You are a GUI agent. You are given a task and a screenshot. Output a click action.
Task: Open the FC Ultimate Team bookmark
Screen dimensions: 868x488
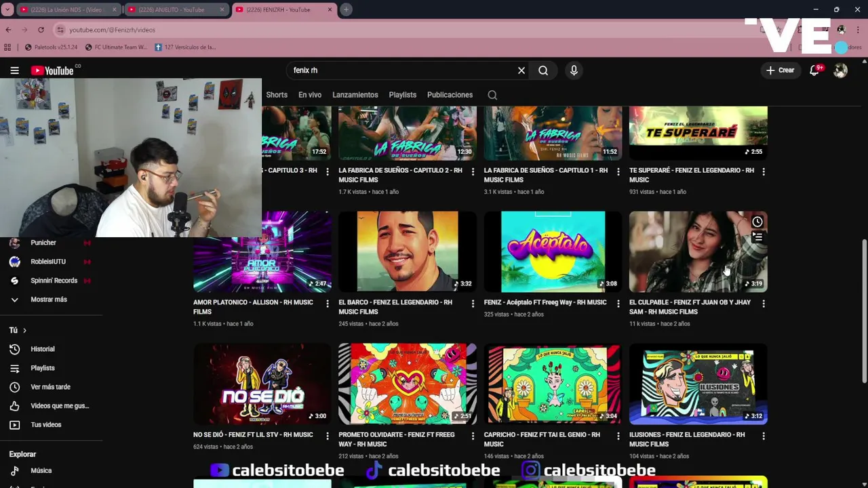tap(116, 47)
